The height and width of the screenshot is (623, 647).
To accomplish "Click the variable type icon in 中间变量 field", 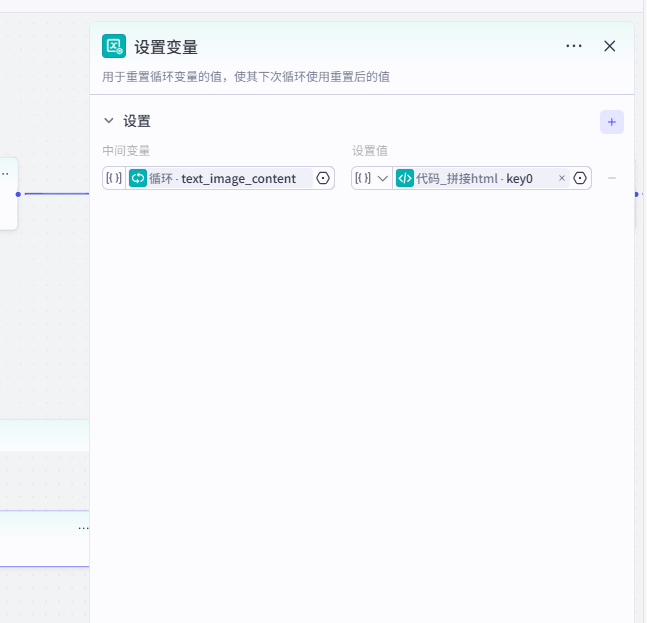I will [114, 178].
